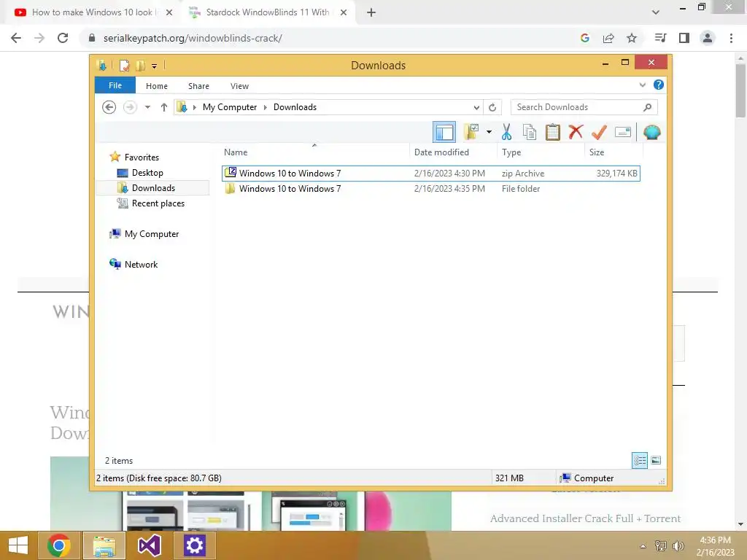This screenshot has height=560, width=747.
Task: Click the Rename toolbar icon
Action: tap(623, 132)
